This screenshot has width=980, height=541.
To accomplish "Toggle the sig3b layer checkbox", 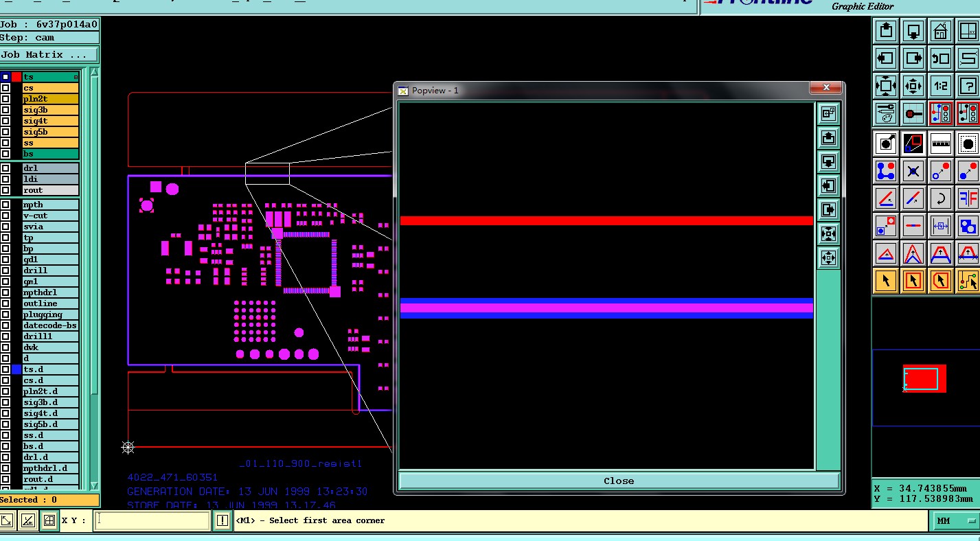I will coord(5,110).
